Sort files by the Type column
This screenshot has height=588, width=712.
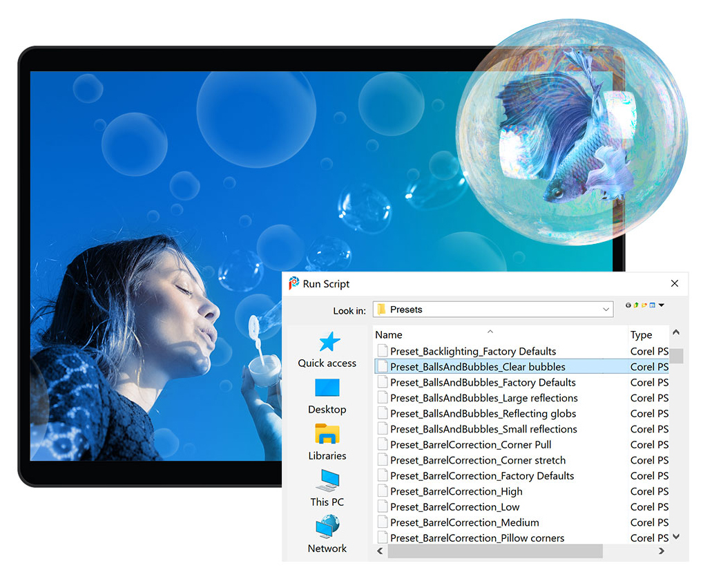coord(649,335)
